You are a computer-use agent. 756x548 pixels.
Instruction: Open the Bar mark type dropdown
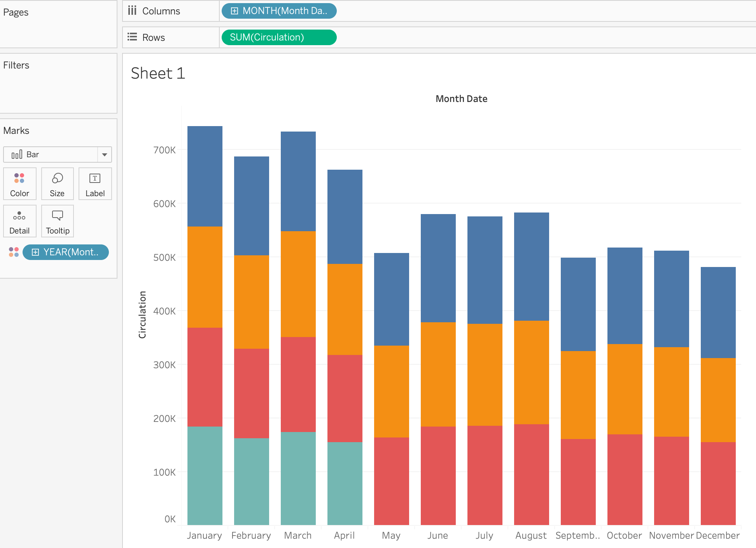104,155
